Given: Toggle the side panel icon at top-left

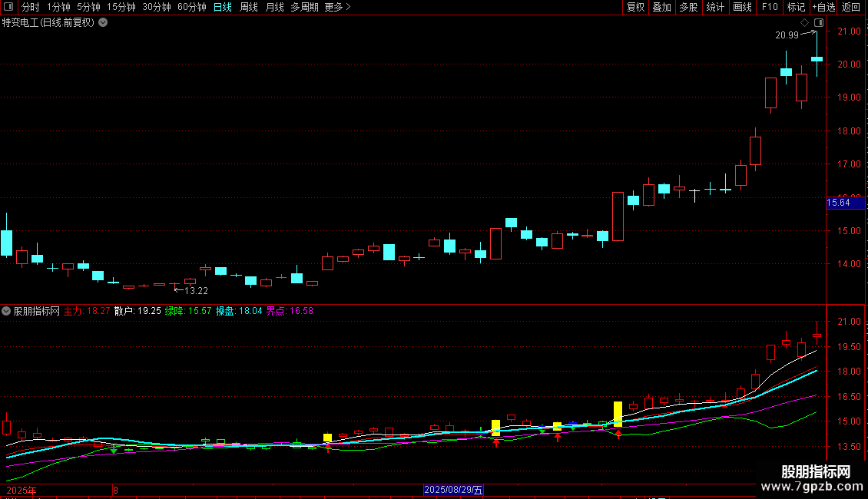Looking at the screenshot, I should pyautogui.click(x=8, y=7).
